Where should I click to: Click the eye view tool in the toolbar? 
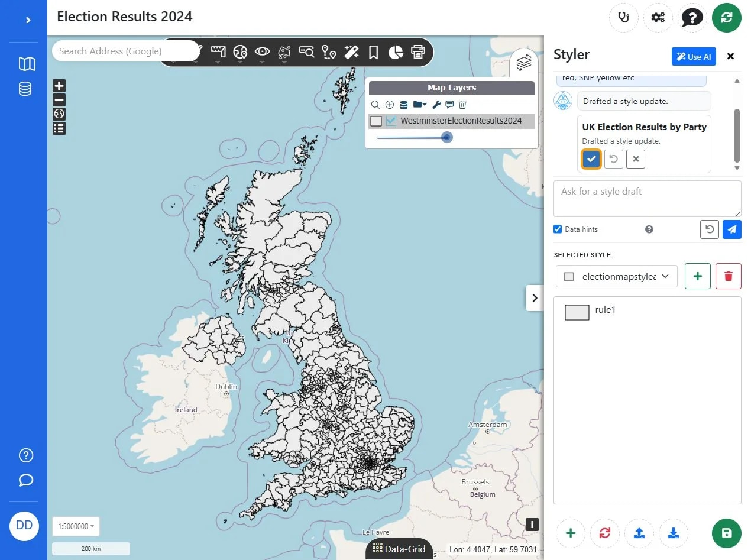tap(263, 52)
